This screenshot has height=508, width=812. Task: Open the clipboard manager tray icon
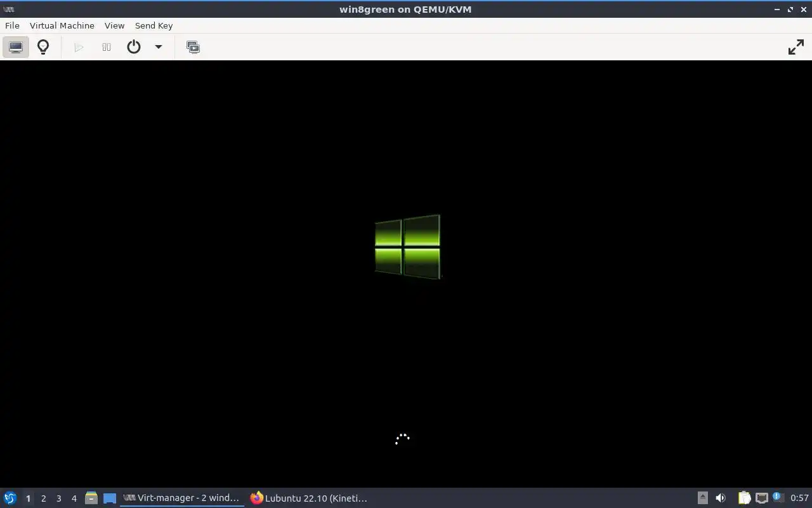[744, 498]
